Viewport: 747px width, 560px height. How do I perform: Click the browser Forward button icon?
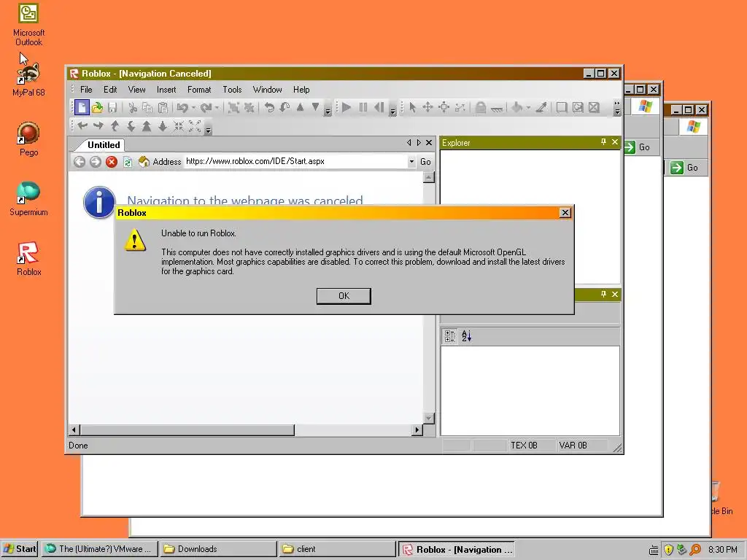(x=96, y=162)
